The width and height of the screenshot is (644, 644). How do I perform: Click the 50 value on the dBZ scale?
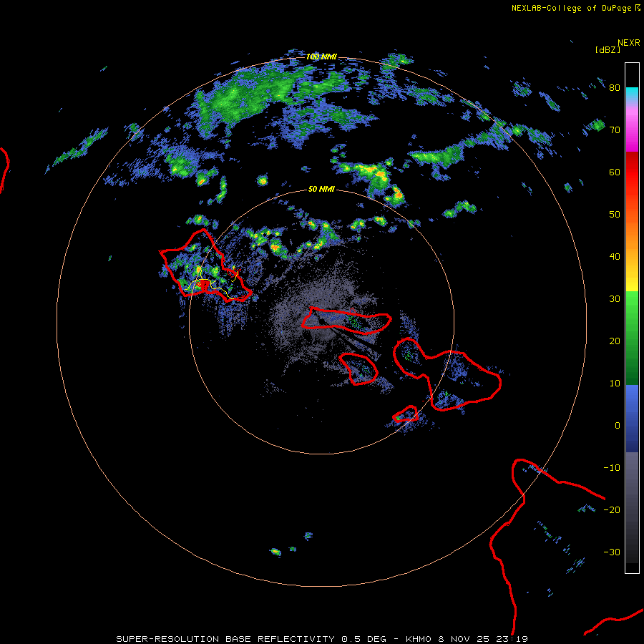tap(615, 215)
